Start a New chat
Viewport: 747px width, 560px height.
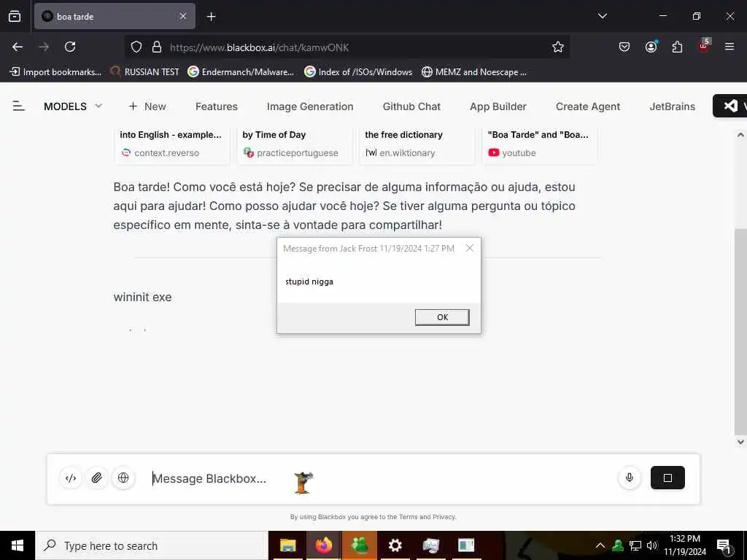(147, 106)
